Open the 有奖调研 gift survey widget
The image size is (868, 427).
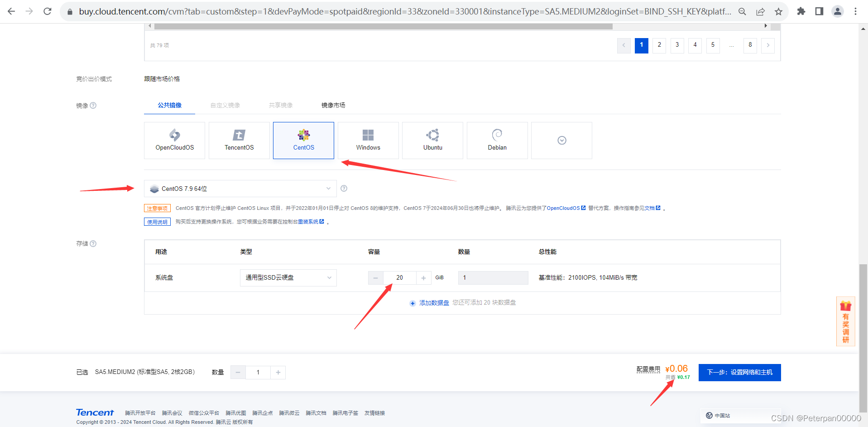[x=845, y=321]
